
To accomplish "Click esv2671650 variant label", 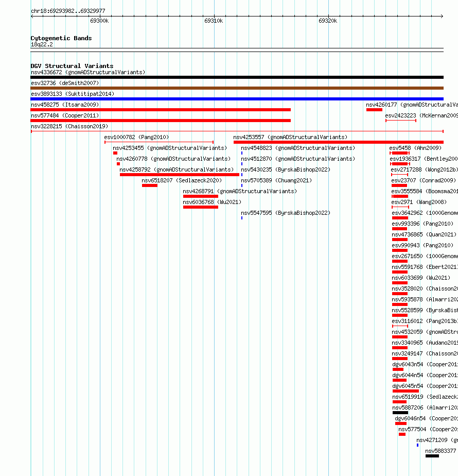I will coord(425,256).
